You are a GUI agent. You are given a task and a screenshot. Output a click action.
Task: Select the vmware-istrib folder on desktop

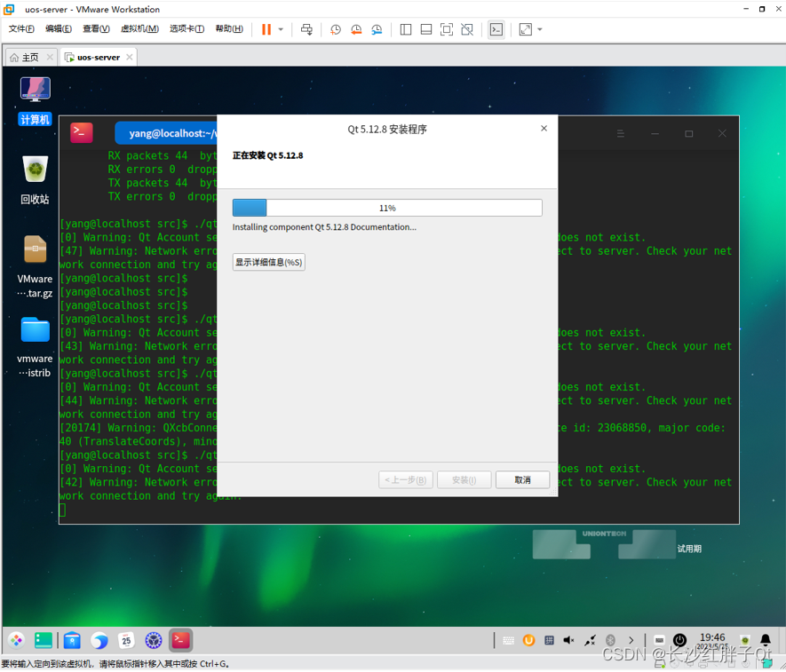coord(35,348)
